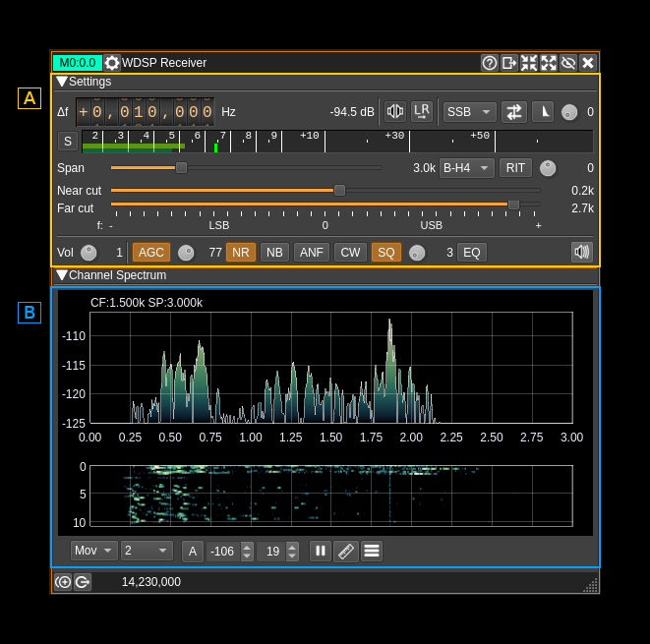
Task: Click the CF:1.500k SP:3.000k label
Action: point(147,303)
